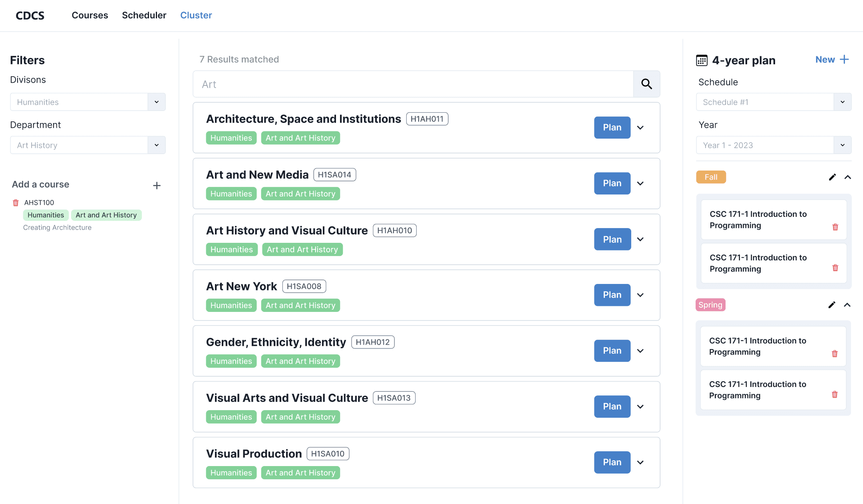
Task: Edit the Fall semester with pencil icon
Action: (x=832, y=177)
